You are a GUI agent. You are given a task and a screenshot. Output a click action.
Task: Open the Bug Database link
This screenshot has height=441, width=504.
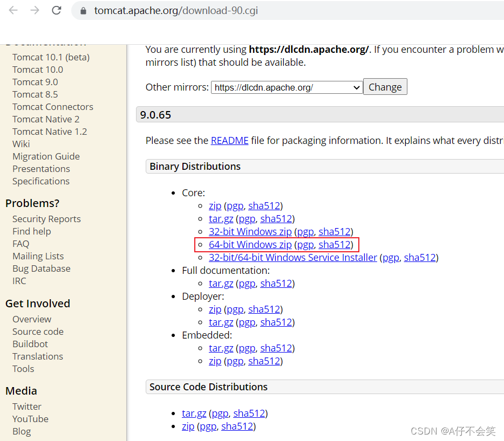point(41,268)
